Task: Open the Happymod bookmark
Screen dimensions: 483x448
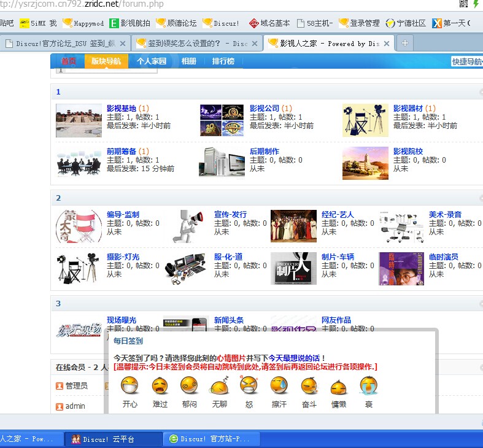Action: click(83, 23)
